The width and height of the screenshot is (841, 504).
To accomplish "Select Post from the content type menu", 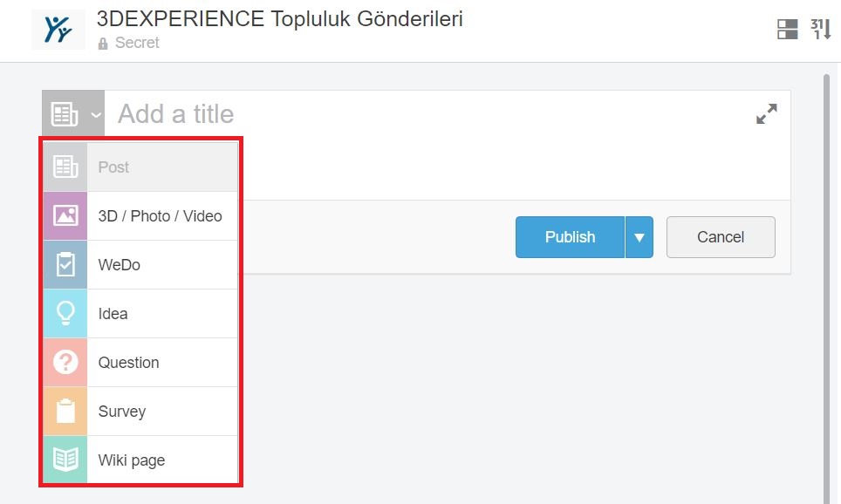I will pos(113,167).
